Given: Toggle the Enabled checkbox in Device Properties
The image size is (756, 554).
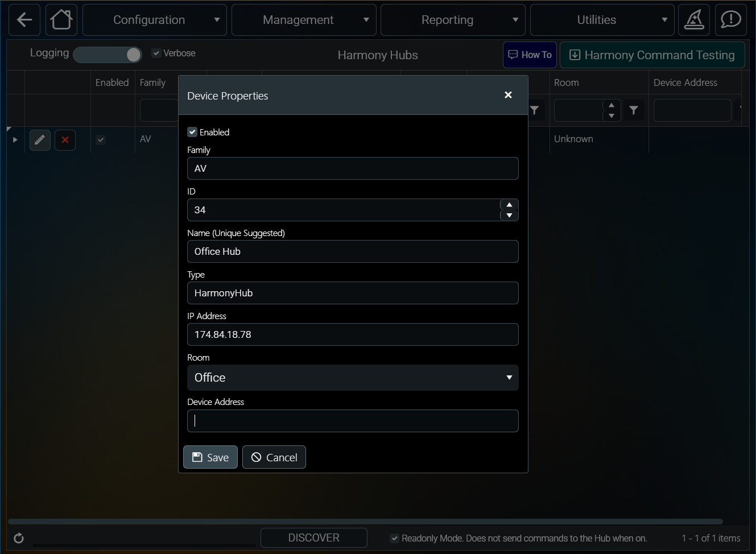Looking at the screenshot, I should [x=192, y=132].
